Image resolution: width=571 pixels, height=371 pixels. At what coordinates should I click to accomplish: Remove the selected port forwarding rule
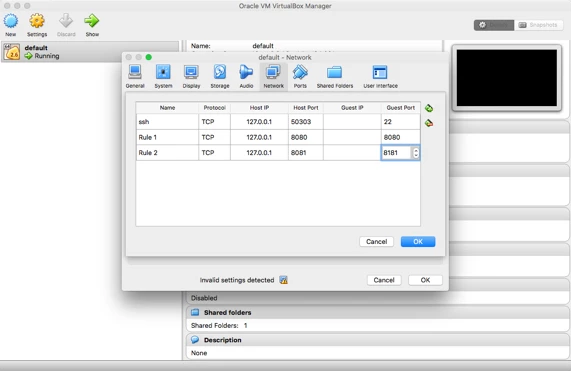[x=429, y=123]
